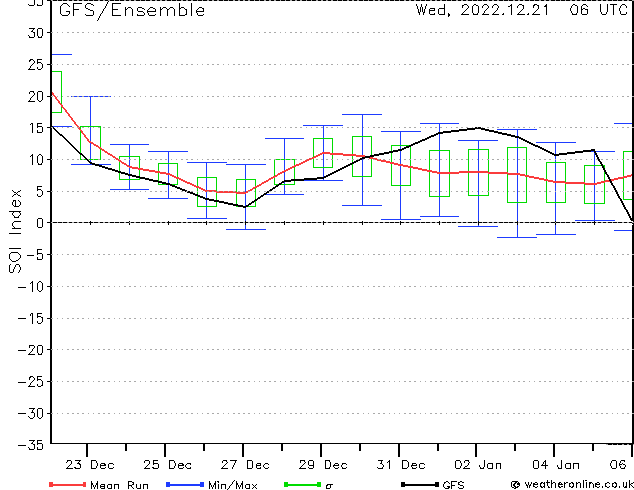Click the 02 Jan x-axis label
The width and height of the screenshot is (634, 490).
click(478, 465)
